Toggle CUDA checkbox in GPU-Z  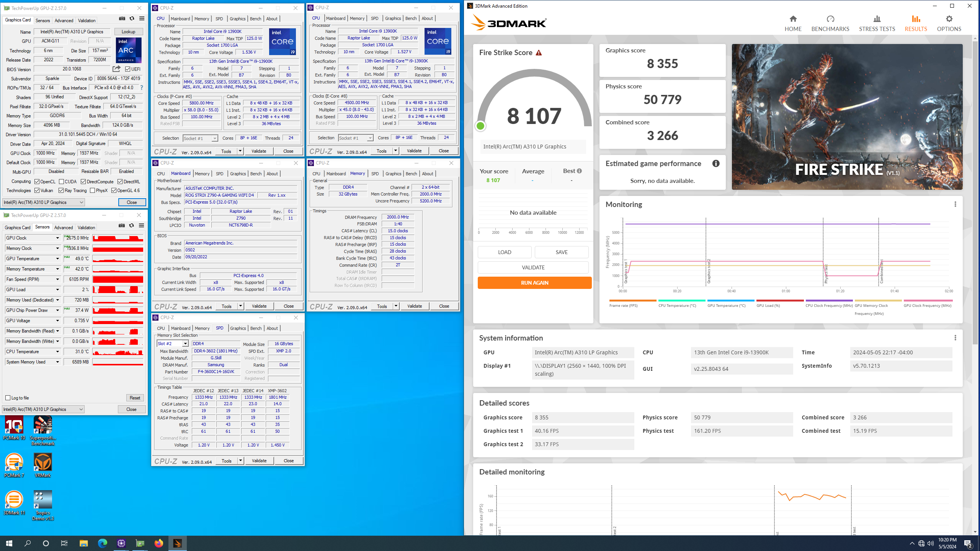(x=62, y=182)
